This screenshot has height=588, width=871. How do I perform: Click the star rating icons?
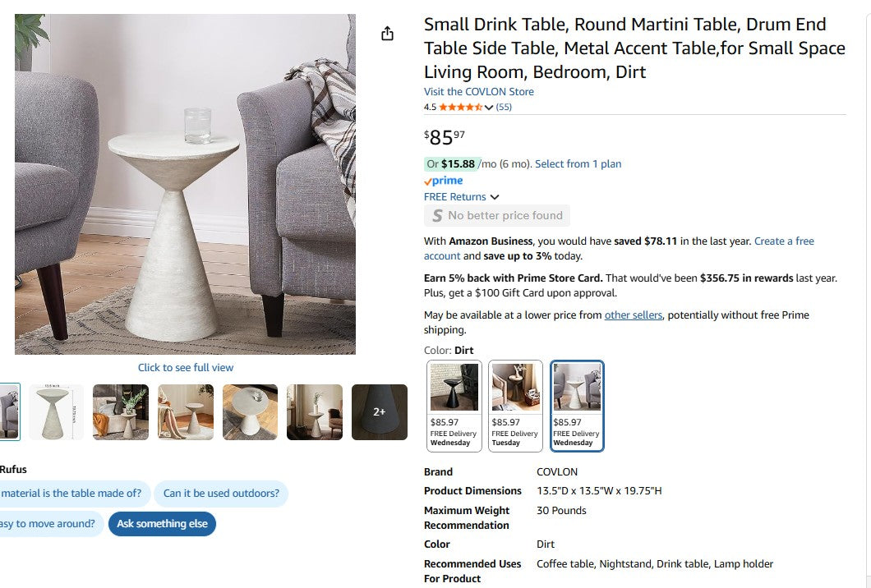(460, 107)
